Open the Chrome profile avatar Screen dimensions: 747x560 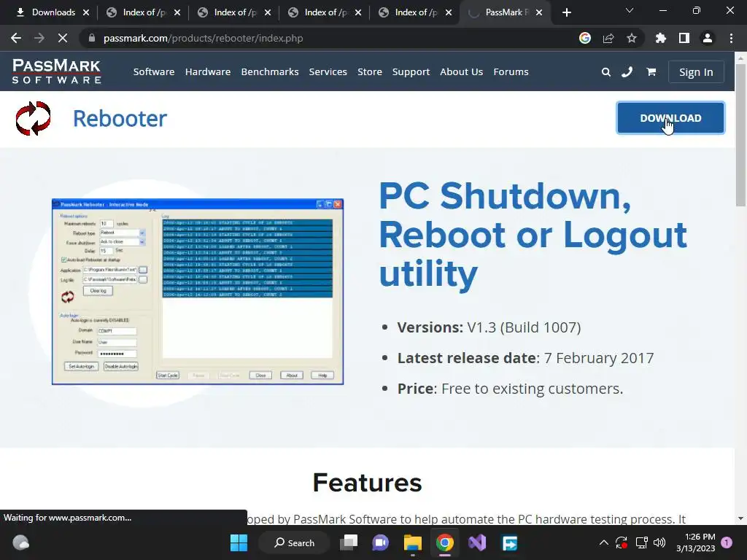pos(708,38)
